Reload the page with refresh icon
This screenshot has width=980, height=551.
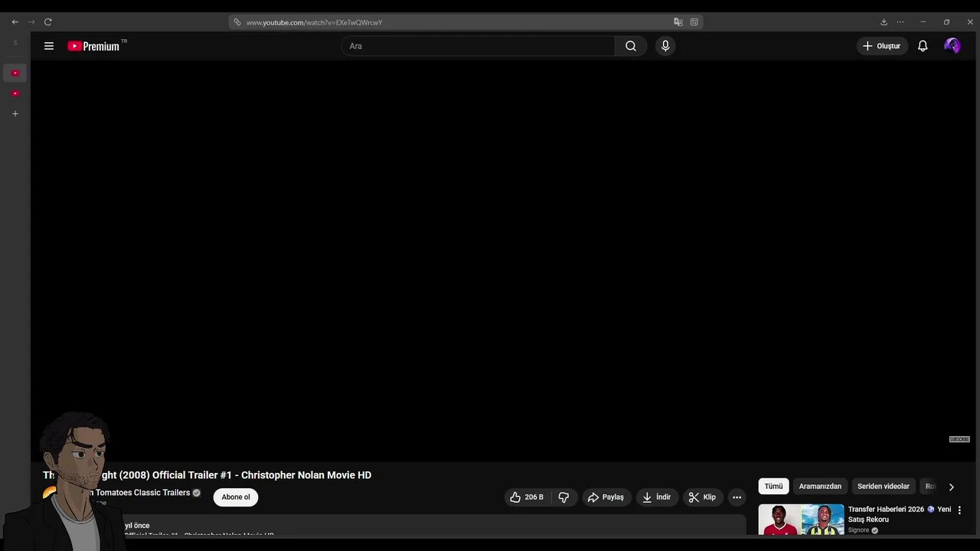coord(48,22)
